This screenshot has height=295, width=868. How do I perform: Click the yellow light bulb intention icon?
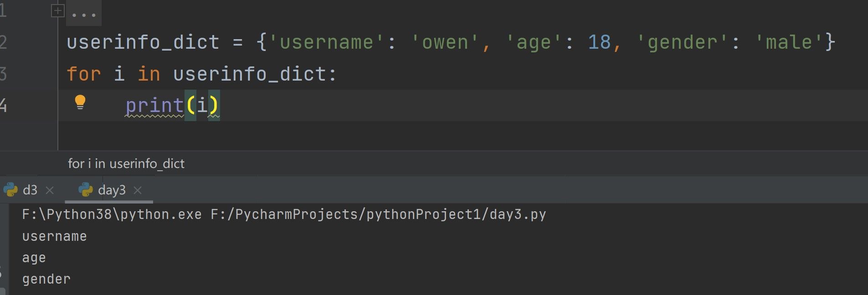pyautogui.click(x=80, y=102)
